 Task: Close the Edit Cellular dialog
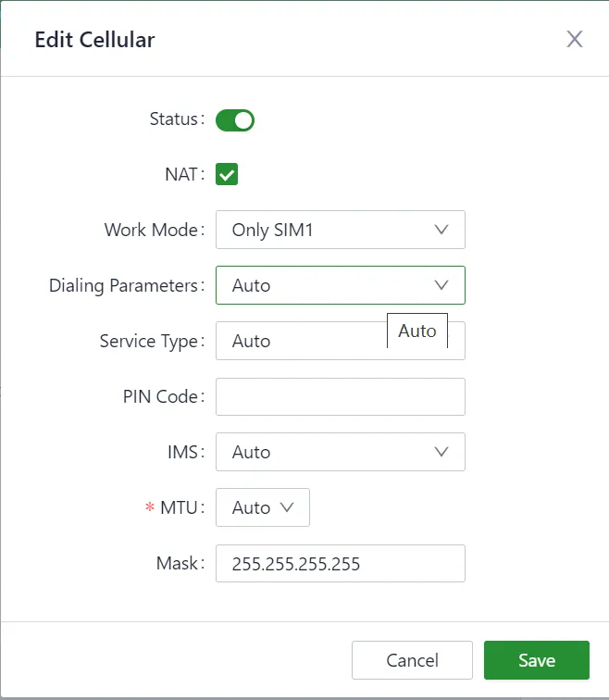pos(575,39)
